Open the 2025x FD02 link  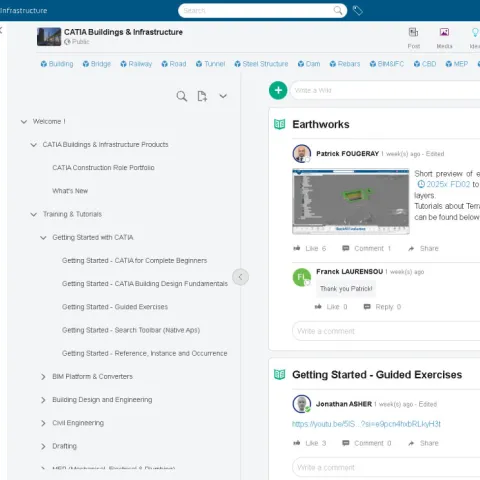tap(444, 184)
